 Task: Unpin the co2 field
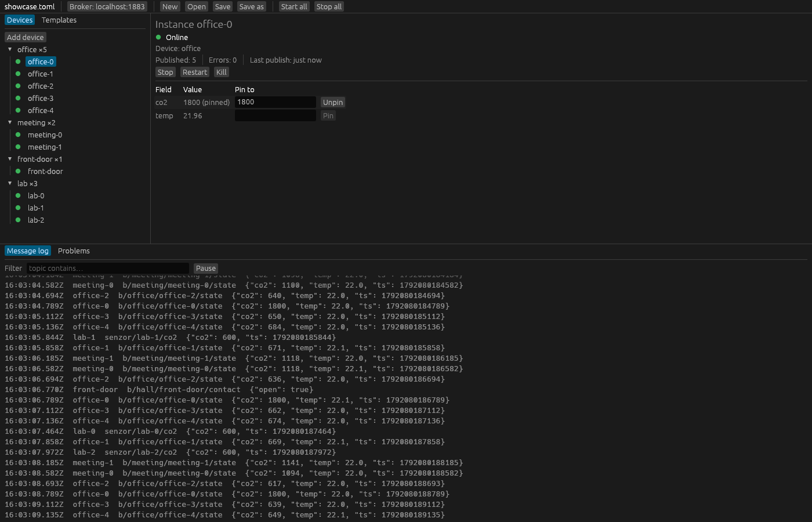(x=333, y=102)
